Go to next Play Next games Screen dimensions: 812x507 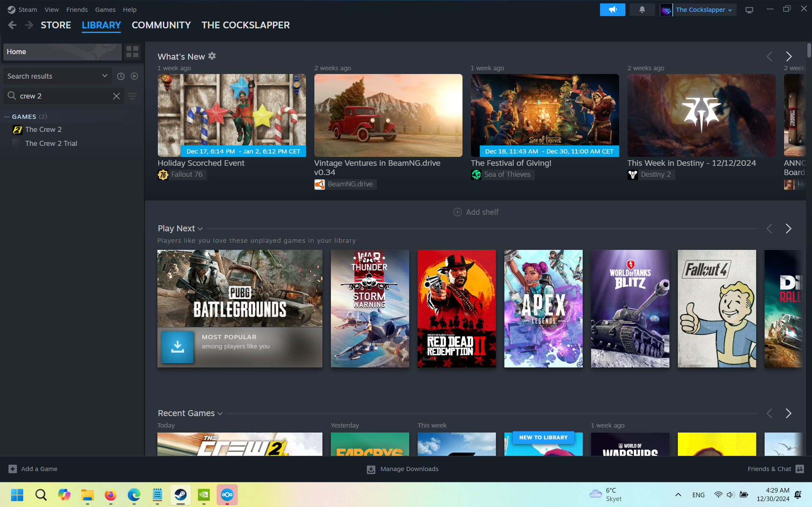789,229
